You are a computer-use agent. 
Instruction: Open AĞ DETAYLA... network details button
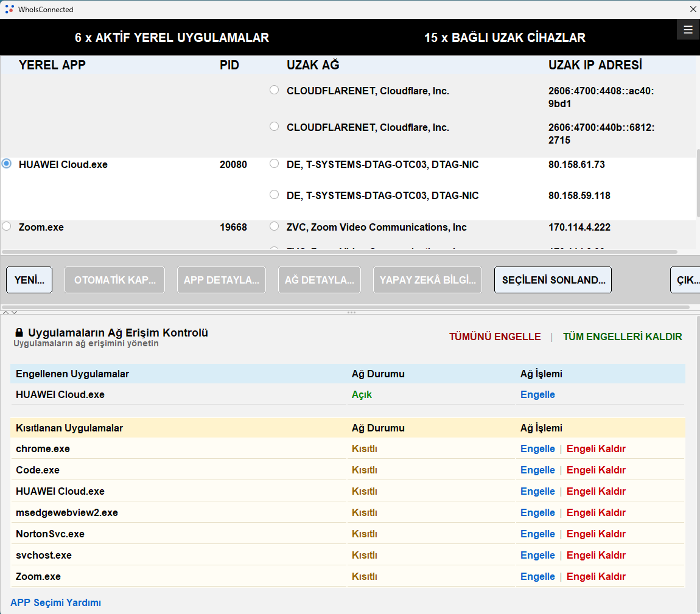point(319,280)
